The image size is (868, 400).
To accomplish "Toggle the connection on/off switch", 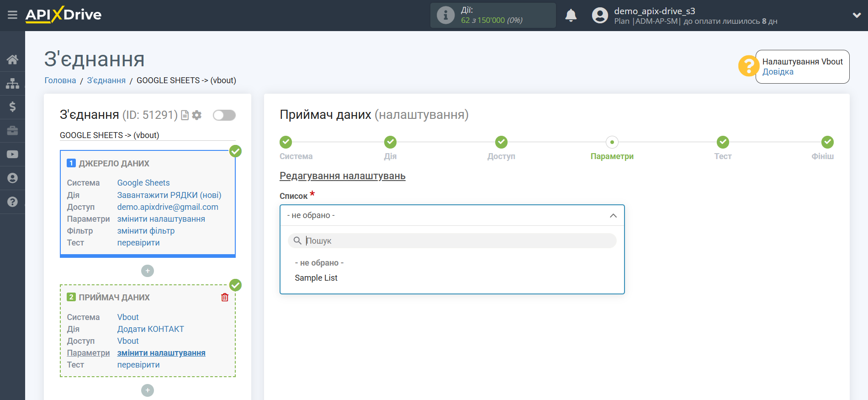I will [x=224, y=115].
